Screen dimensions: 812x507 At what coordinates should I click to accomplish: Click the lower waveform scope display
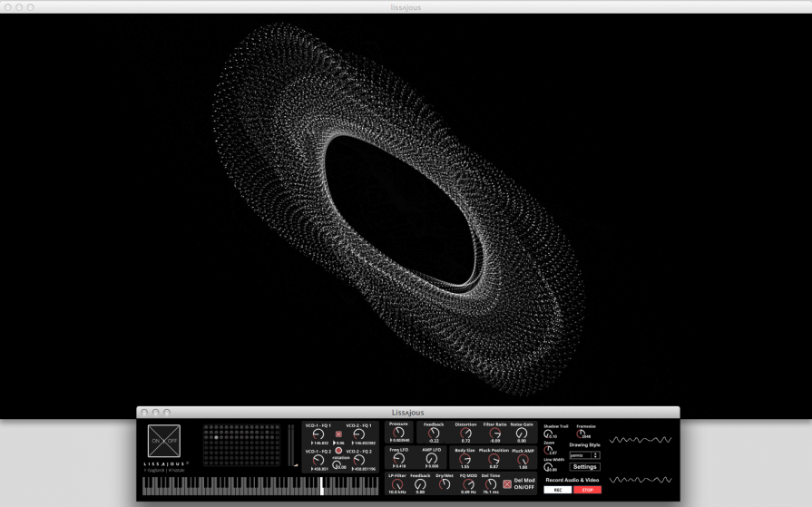[x=641, y=480]
